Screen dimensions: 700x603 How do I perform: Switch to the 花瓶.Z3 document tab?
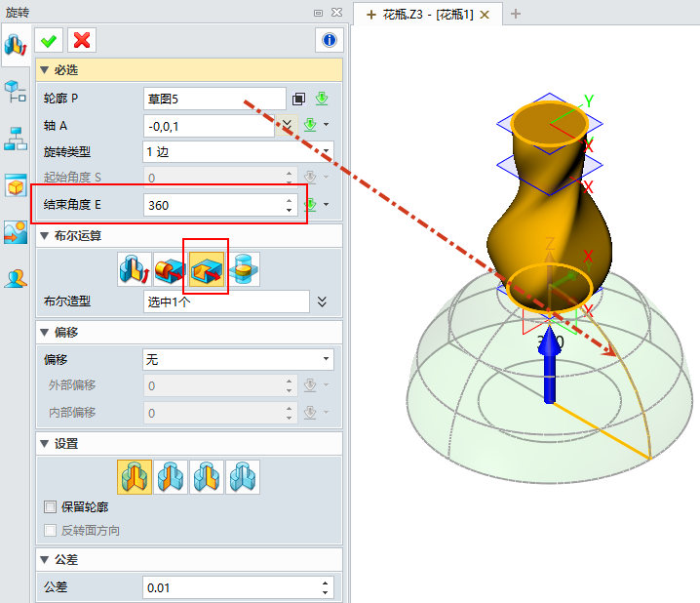click(425, 14)
